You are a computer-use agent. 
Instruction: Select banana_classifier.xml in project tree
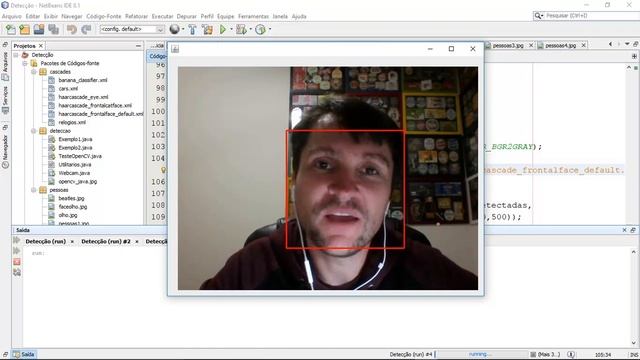pos(82,80)
